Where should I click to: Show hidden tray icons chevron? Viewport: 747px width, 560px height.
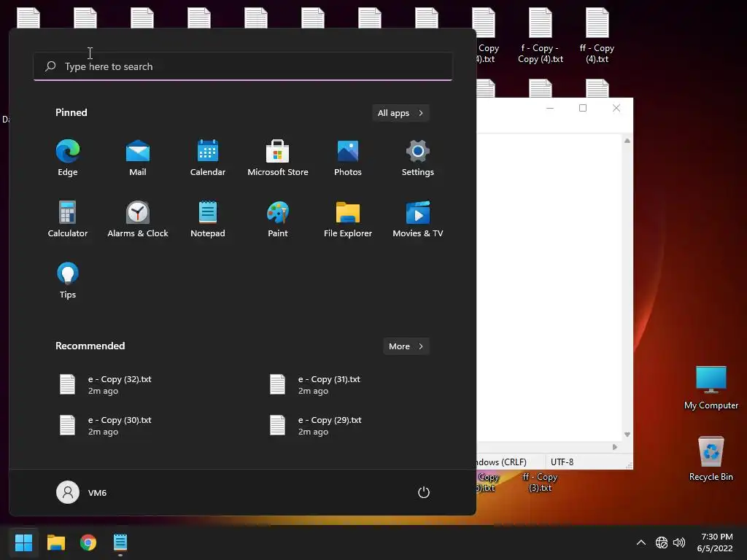click(641, 542)
